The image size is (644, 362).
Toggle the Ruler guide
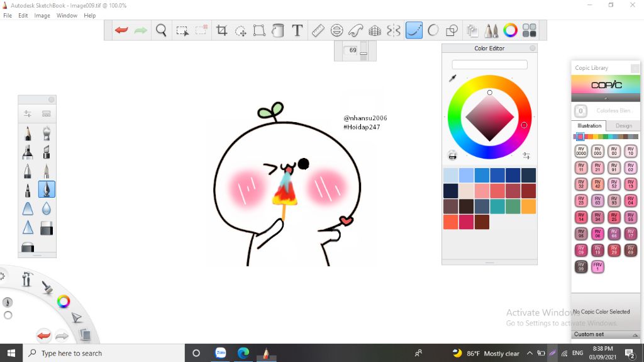[318, 30]
